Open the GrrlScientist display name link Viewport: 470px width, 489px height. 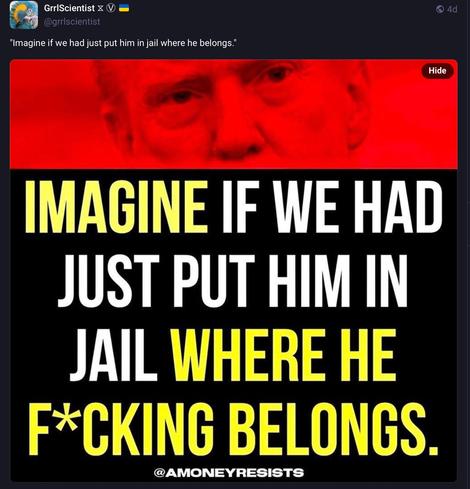[69, 8]
